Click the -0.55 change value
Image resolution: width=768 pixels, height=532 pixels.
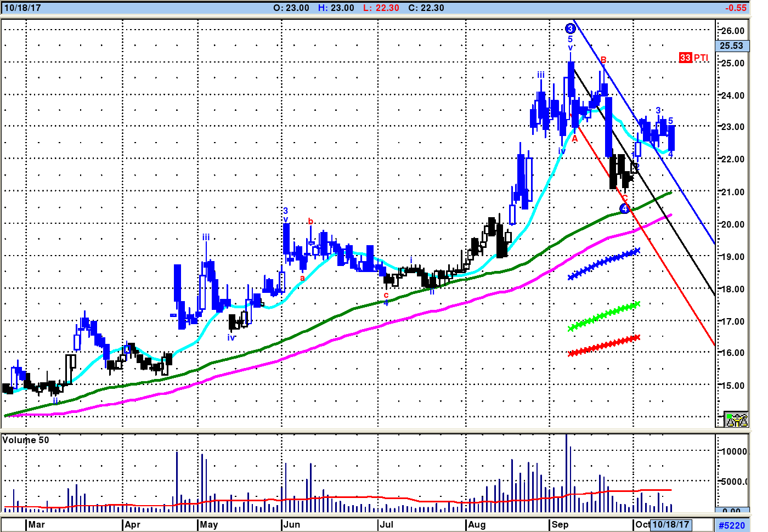coord(736,8)
